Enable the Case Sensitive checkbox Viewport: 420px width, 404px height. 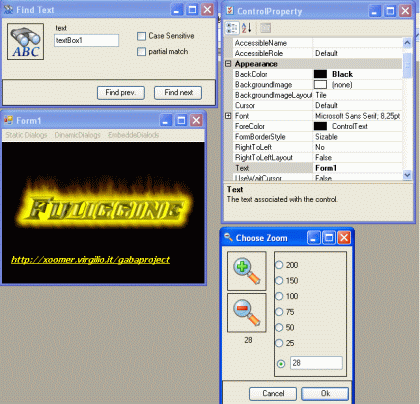[x=141, y=36]
